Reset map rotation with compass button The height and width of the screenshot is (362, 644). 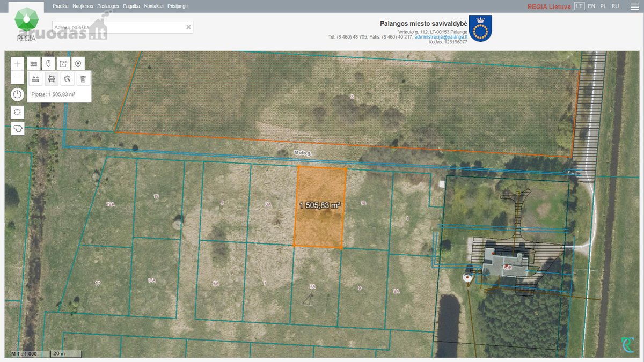18,95
